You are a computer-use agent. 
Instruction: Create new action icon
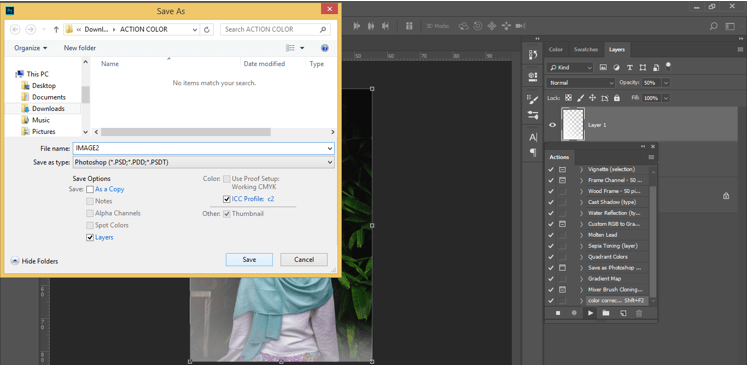tap(623, 313)
